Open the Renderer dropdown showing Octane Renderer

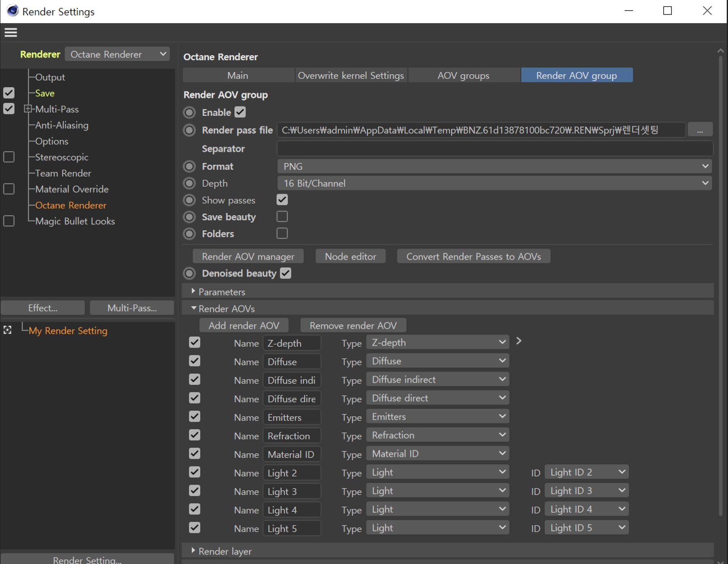(117, 54)
